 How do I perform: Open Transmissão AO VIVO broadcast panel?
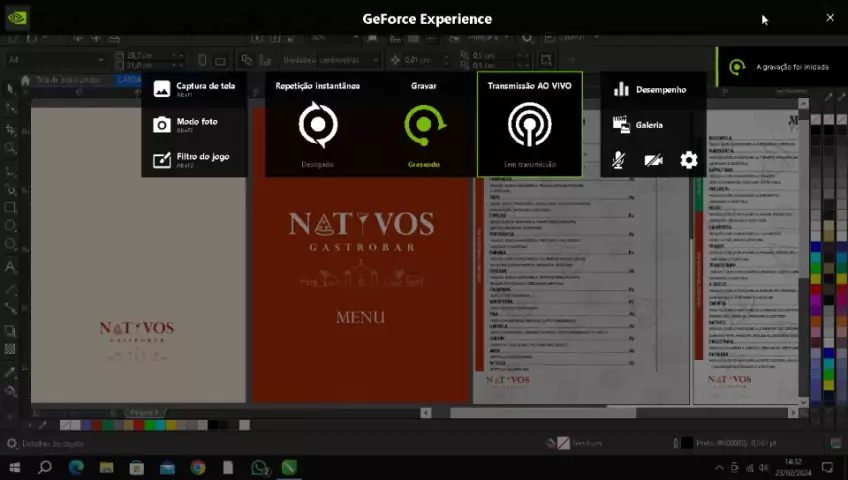tap(529, 125)
